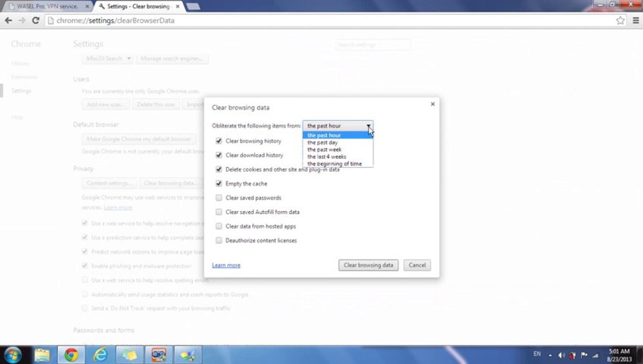
Task: Click the browser Back arrow
Action: [x=8, y=21]
